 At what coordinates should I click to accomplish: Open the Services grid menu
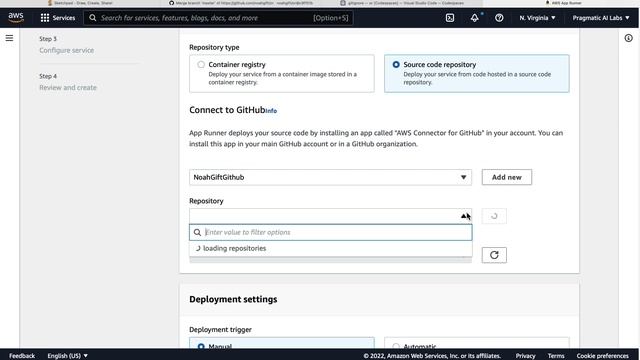[x=58, y=18]
